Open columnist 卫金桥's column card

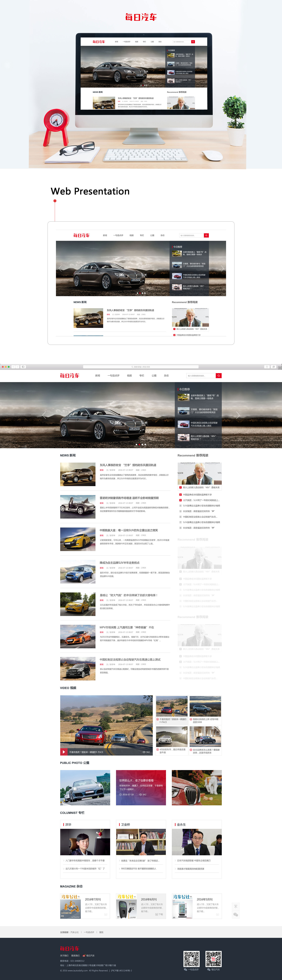pyautogui.click(x=141, y=850)
